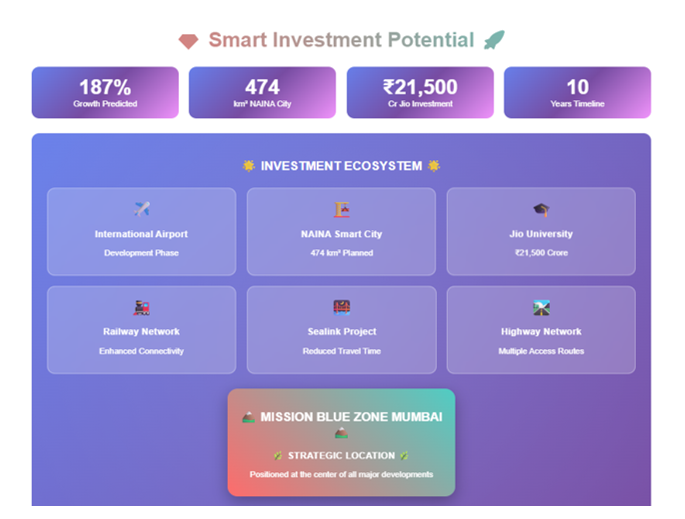This screenshot has width=685, height=519.
Task: Select the 10 Years Timeline stat card
Action: tap(578, 93)
